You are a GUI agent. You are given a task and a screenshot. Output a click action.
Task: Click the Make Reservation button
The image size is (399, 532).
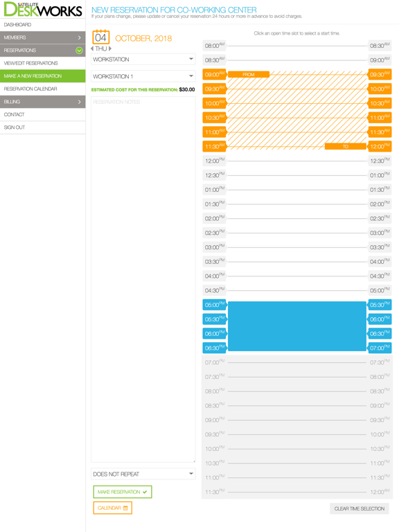[123, 492]
